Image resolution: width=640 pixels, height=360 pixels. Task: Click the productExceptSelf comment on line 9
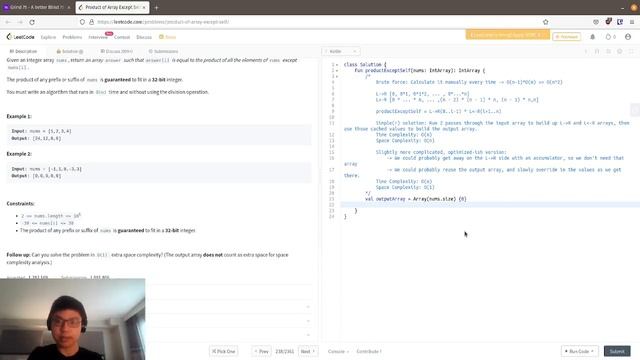(438, 111)
